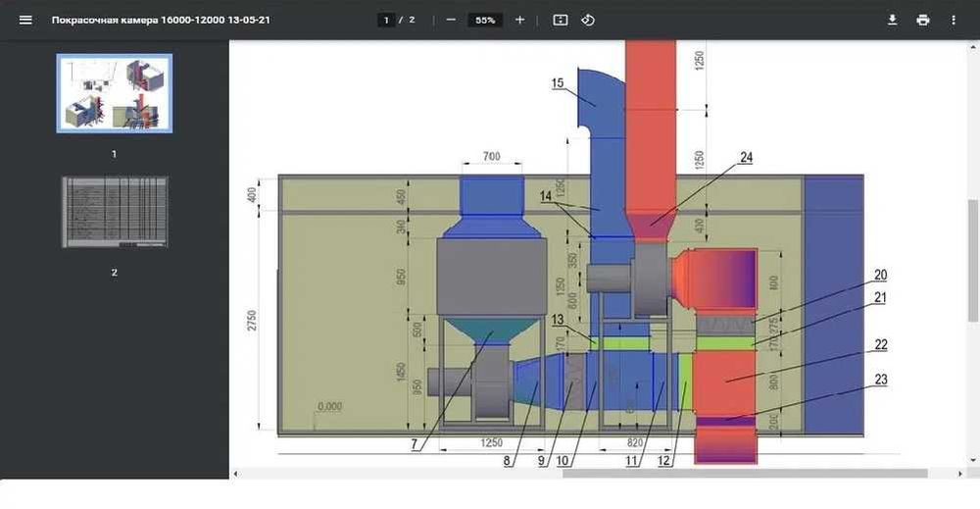Click the vertical scrollbar thumb
The height and width of the screenshot is (509, 980).
(973, 261)
